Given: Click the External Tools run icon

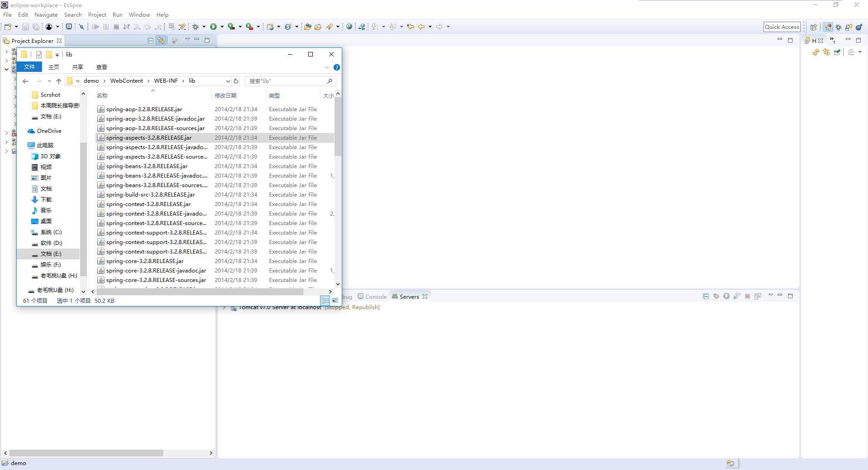Looking at the screenshot, I should [x=249, y=27].
